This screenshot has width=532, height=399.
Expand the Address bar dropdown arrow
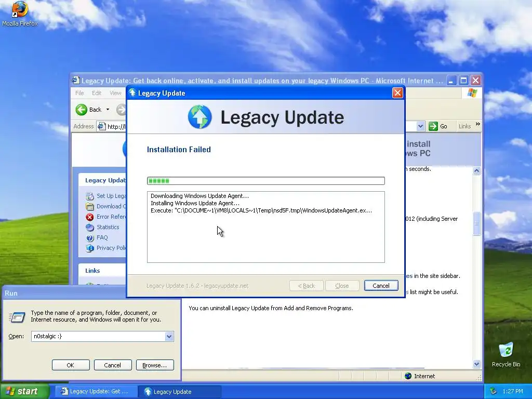(x=420, y=126)
